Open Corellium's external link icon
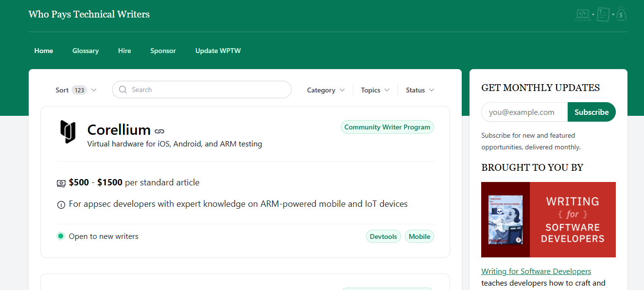The image size is (644, 290). (159, 131)
